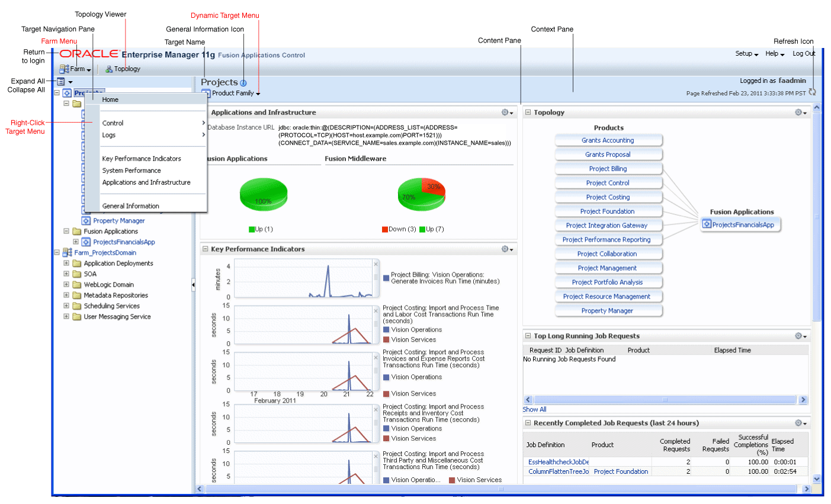831x504 pixels.
Task: Click the Show All link
Action: click(534, 409)
